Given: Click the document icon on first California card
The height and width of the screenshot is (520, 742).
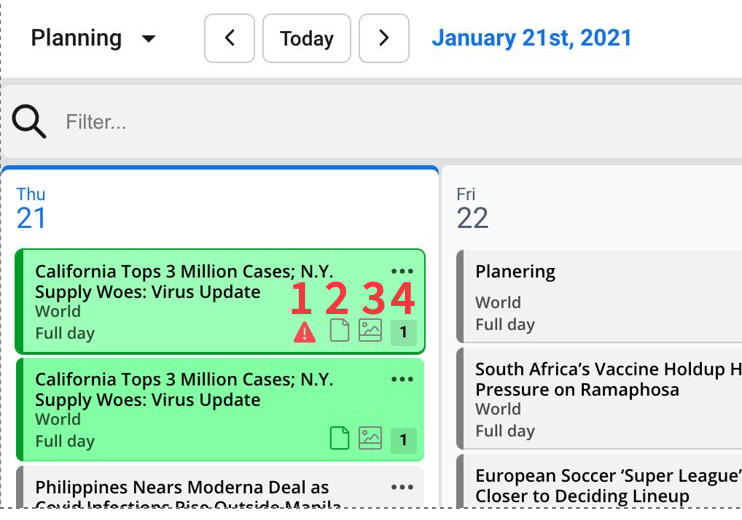Looking at the screenshot, I should 340,331.
